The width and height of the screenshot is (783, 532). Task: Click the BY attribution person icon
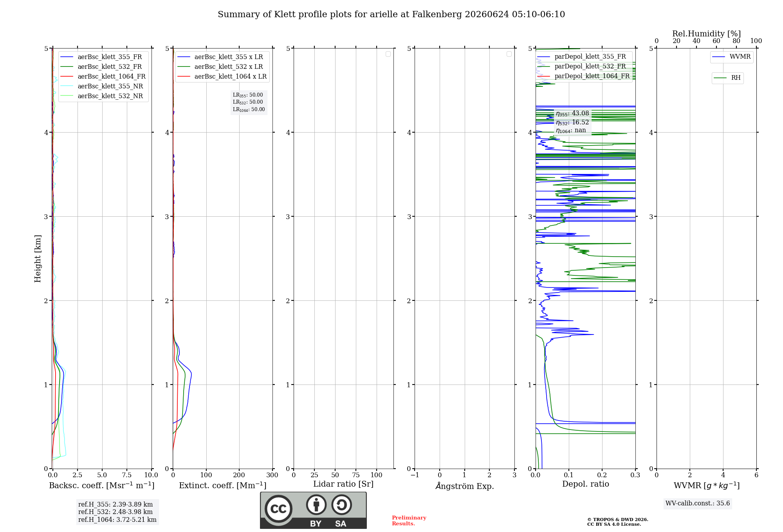coord(316,505)
